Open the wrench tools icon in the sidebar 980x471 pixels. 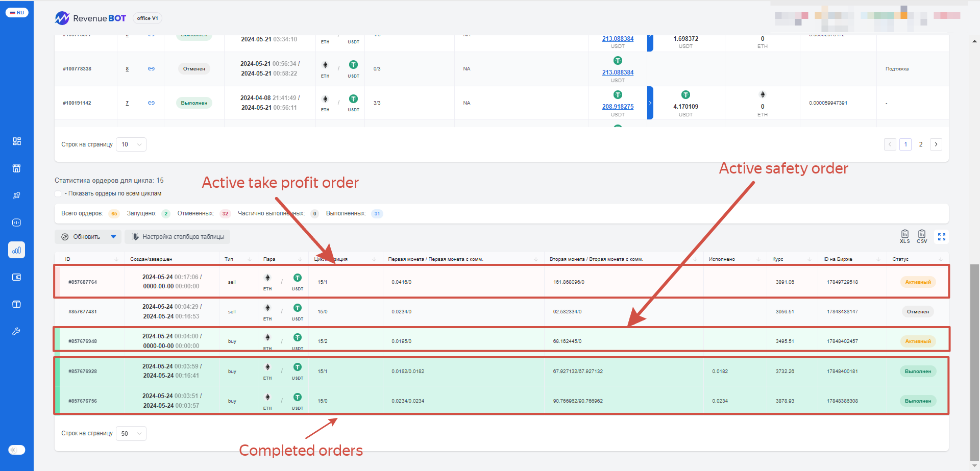click(x=17, y=331)
